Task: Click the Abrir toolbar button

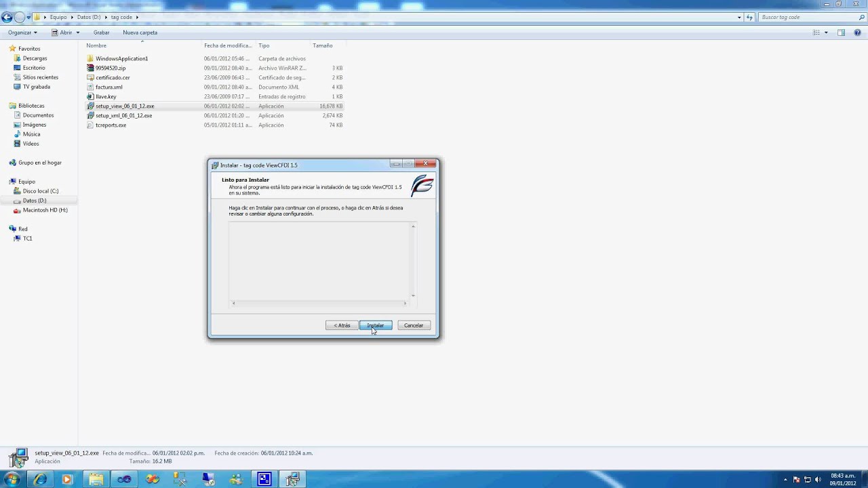Action: pos(61,33)
